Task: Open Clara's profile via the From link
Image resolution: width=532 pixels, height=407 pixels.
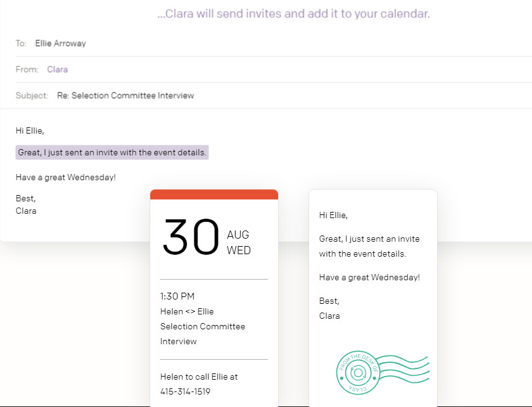Action: tap(57, 69)
